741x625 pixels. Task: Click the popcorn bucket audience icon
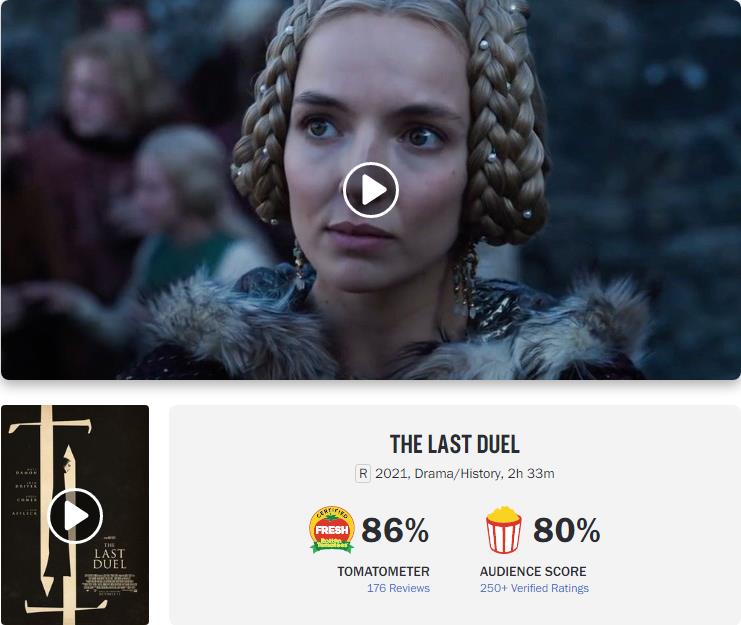504,530
